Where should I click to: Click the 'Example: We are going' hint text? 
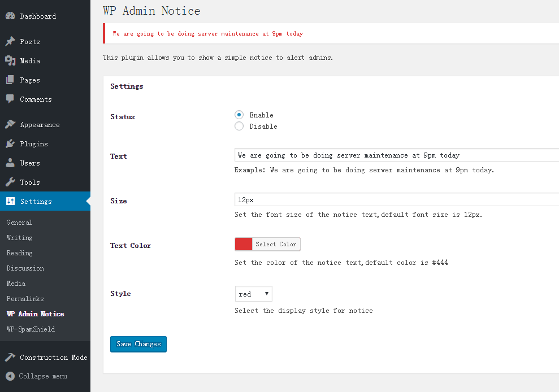click(x=364, y=170)
